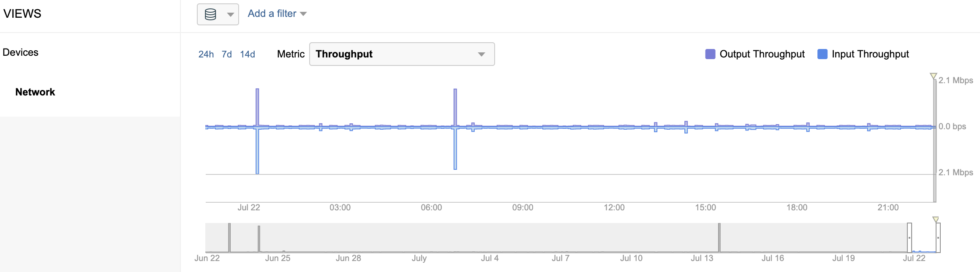Click the overview spike near Jun 25
980x272 pixels.
[x=259, y=239]
